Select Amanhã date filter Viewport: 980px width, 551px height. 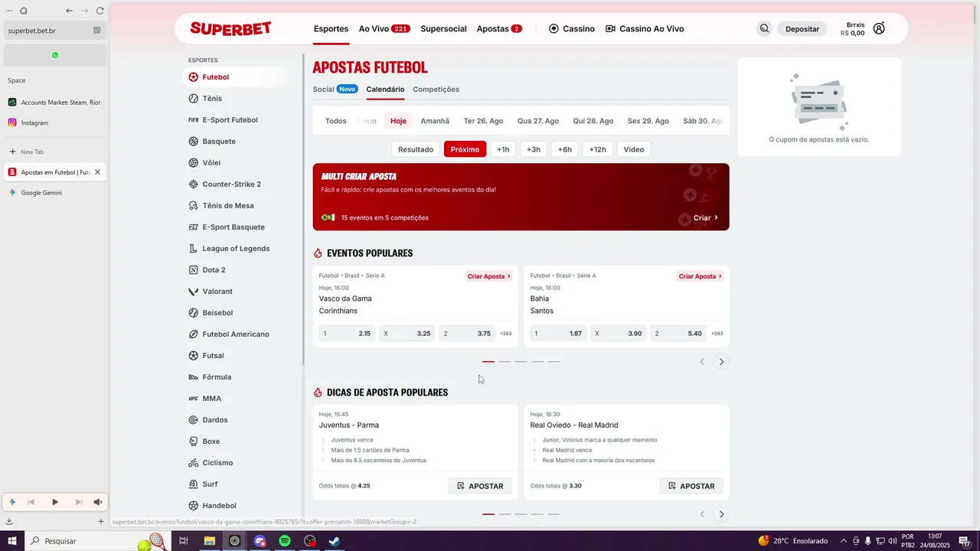tap(435, 121)
